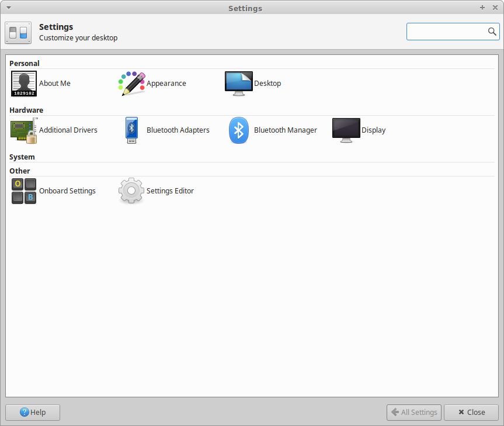Select the Bluetooth Adapters USB dongle icon

131,130
